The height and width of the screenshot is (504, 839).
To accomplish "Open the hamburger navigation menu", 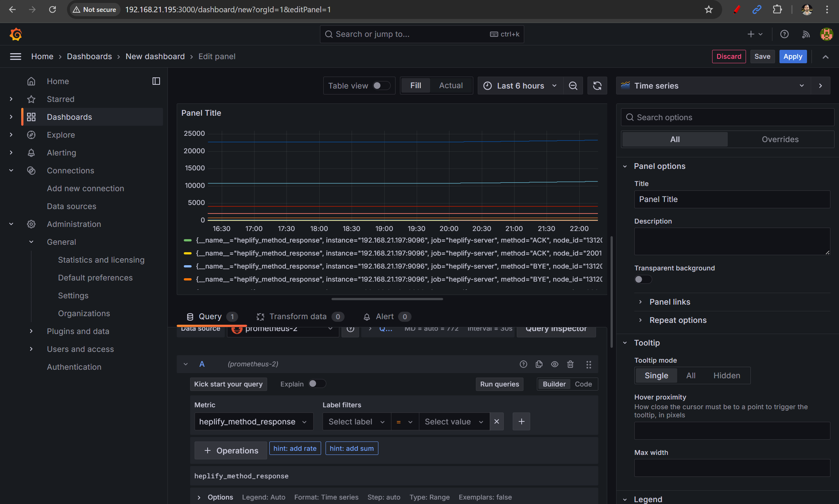I will [15, 57].
